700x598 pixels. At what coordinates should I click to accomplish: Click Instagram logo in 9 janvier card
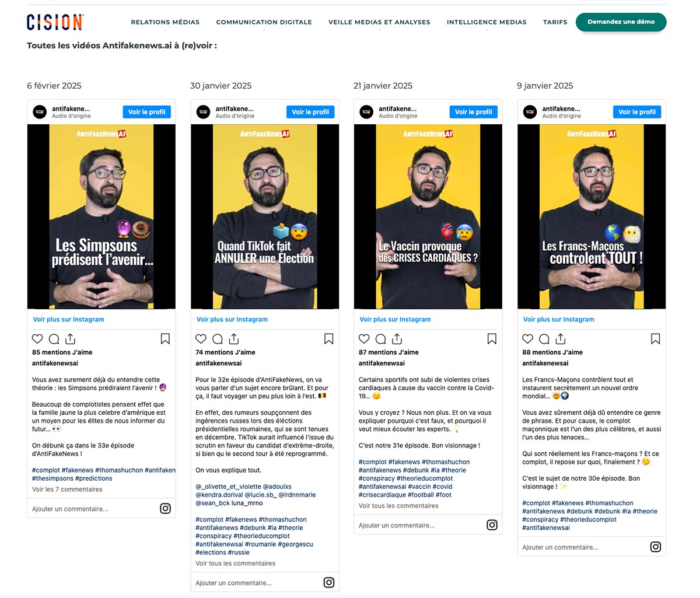655,547
